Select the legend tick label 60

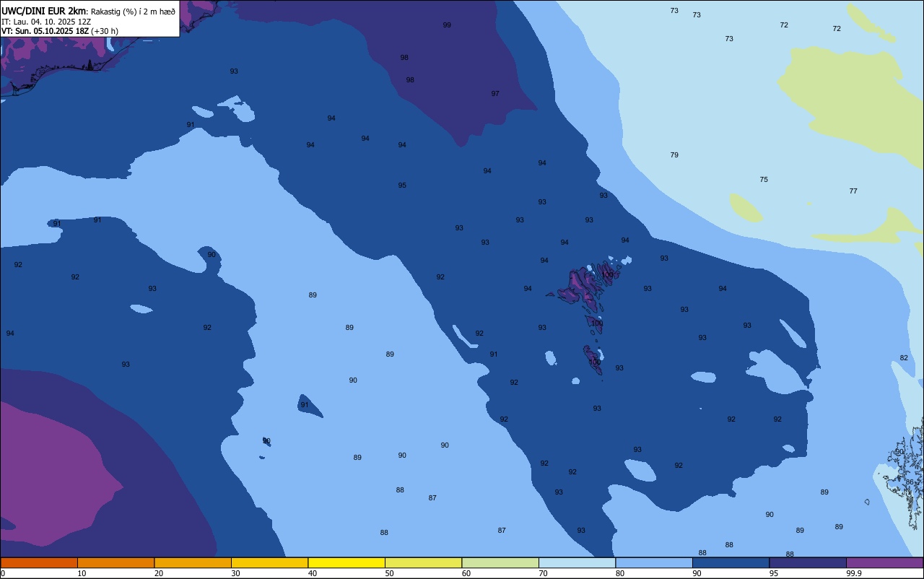click(x=466, y=573)
